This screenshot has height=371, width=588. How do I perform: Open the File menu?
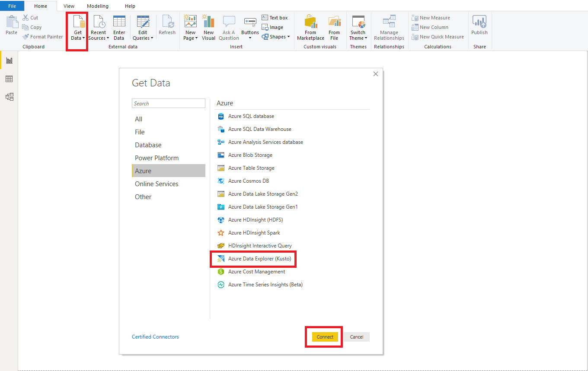12,6
